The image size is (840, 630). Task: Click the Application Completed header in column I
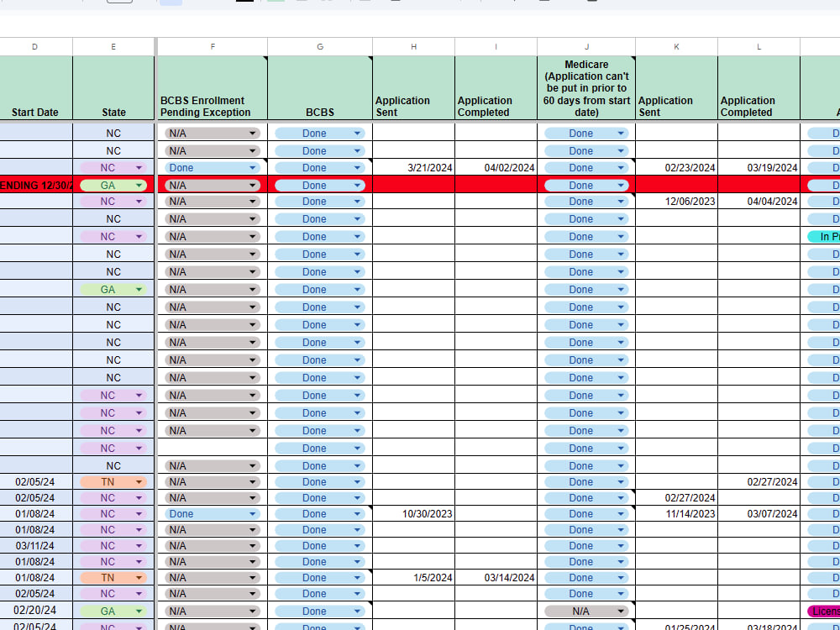tap(496, 88)
